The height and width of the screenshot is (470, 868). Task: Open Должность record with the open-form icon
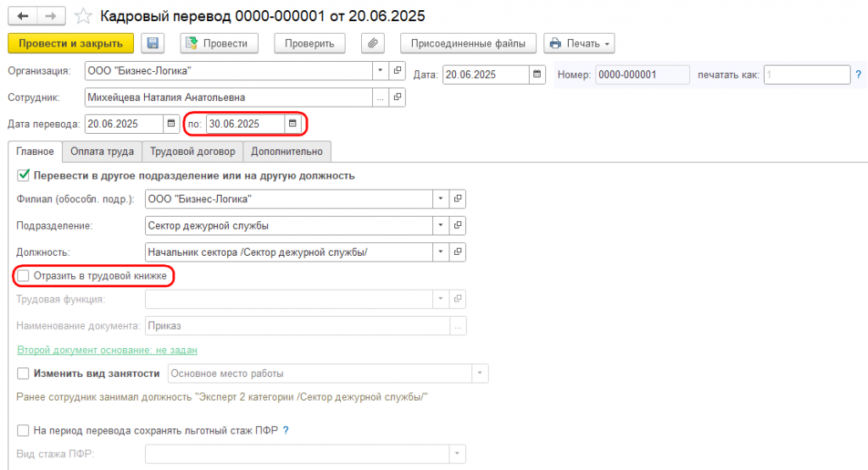458,252
